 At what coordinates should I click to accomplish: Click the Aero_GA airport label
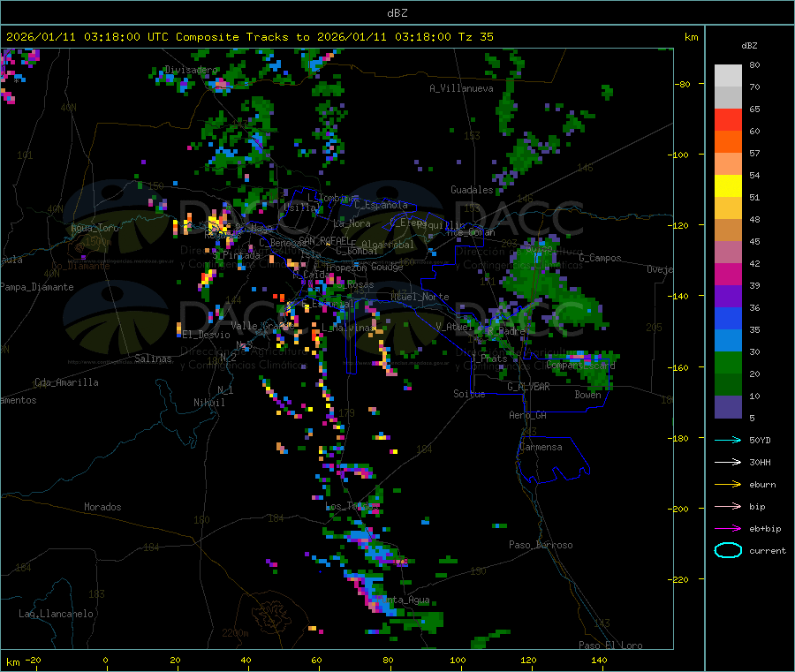[527, 415]
